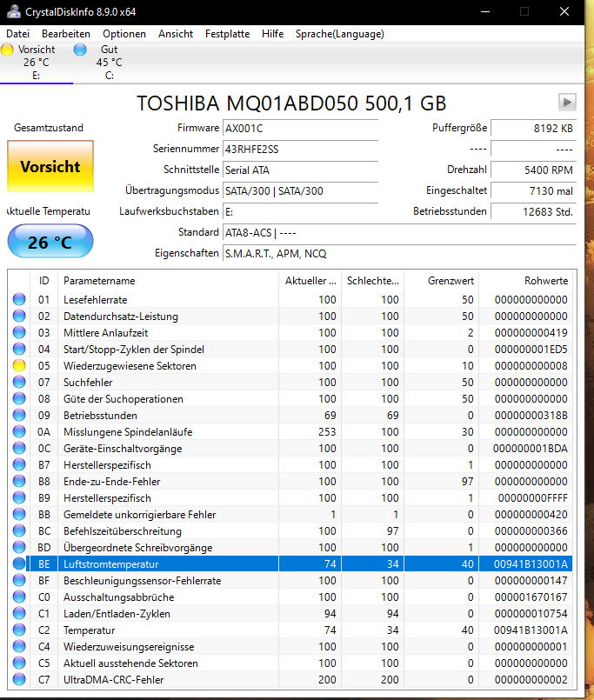This screenshot has height=700, width=594.
Task: Click the Rohwerte column header
Action: [x=525, y=281]
